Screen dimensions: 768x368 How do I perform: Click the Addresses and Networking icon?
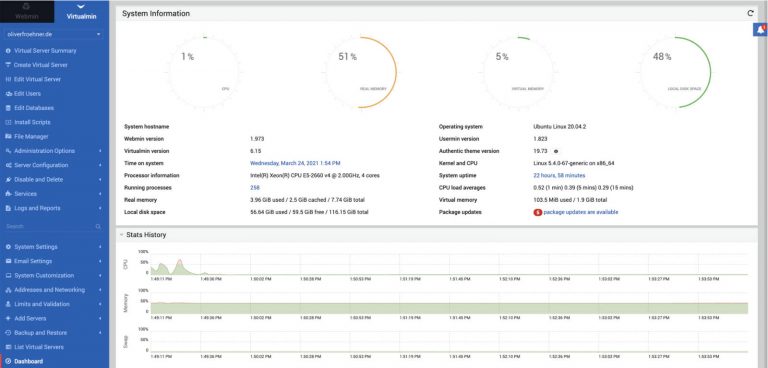8,290
